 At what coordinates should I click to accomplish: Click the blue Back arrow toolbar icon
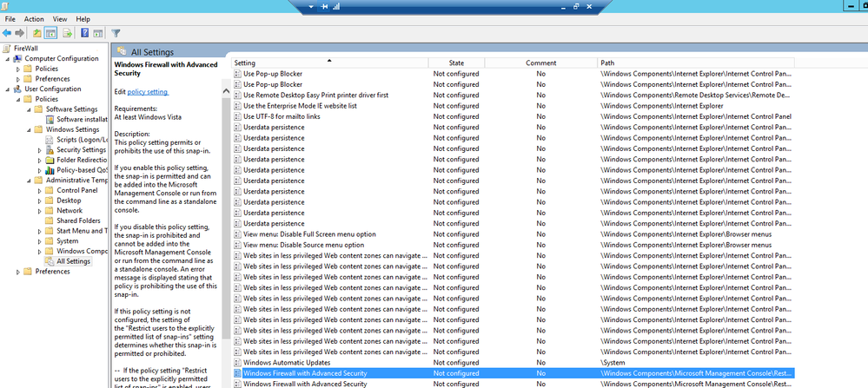[x=7, y=33]
